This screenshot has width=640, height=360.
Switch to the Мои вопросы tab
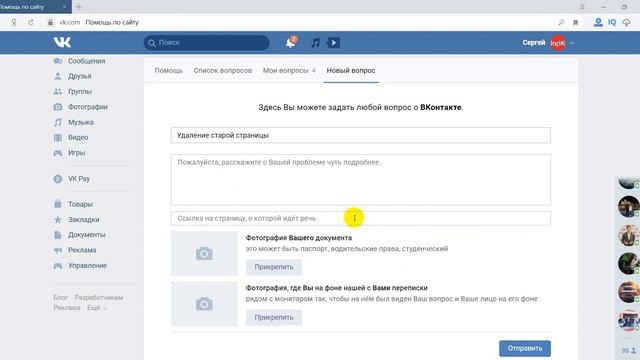click(289, 71)
